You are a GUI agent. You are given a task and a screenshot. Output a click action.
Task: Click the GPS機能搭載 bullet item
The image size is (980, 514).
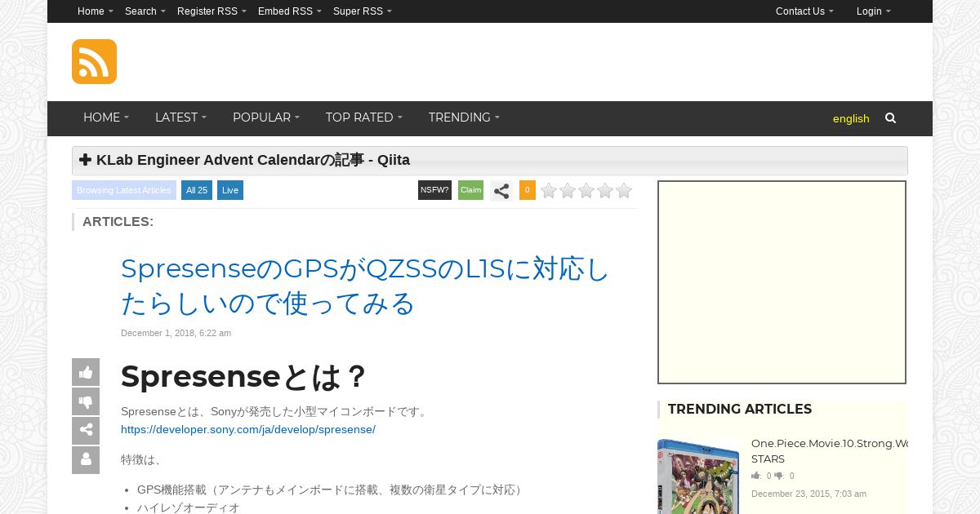331,490
